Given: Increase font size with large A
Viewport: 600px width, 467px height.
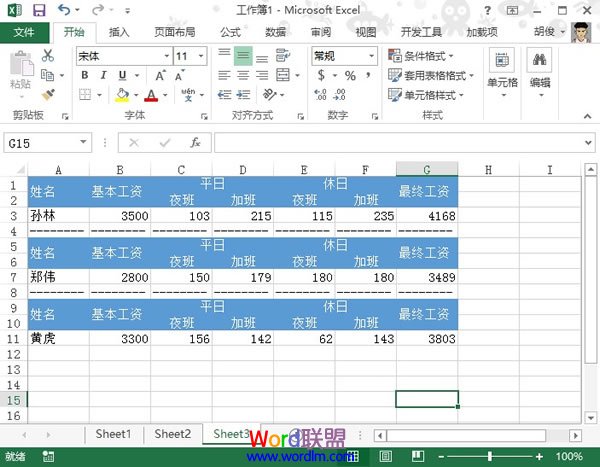Looking at the screenshot, I should click(160, 75).
